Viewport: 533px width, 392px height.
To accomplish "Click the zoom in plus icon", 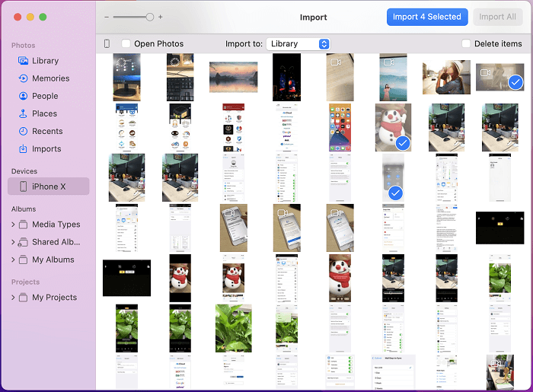I will pos(161,17).
